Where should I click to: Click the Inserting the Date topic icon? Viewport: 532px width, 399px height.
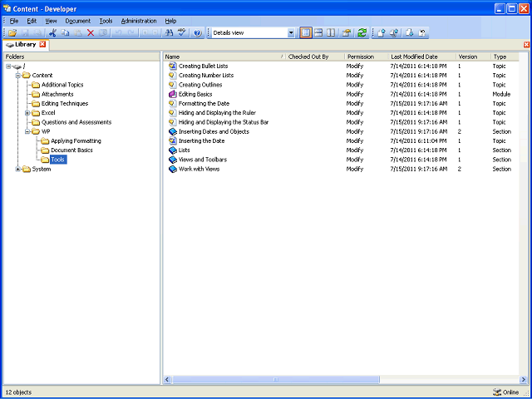[x=173, y=140]
